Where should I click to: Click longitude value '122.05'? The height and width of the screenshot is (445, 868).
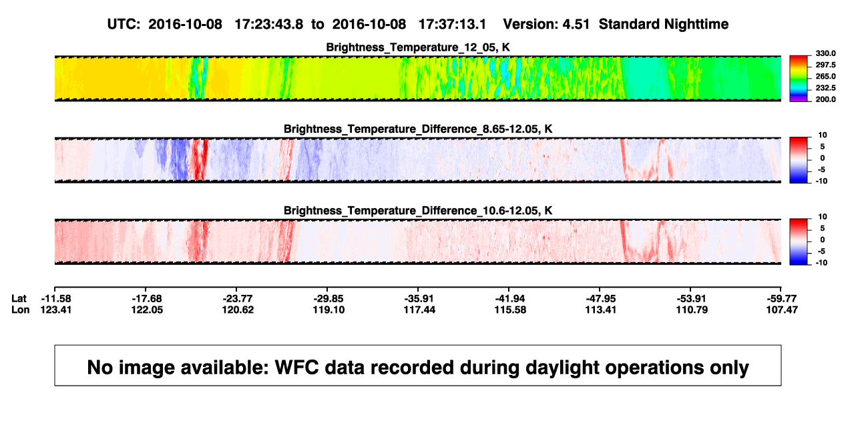click(146, 310)
